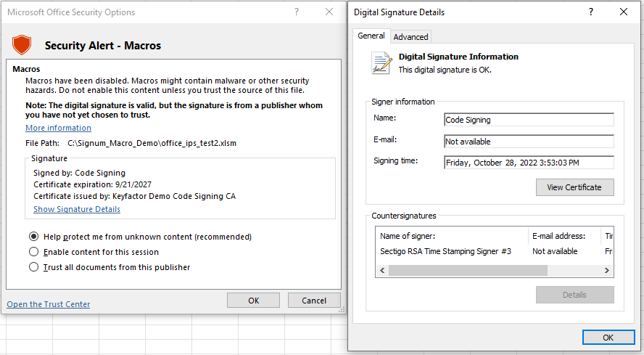This screenshot has height=355, width=644.
Task: Click help question mark in Security Options
Action: click(296, 12)
